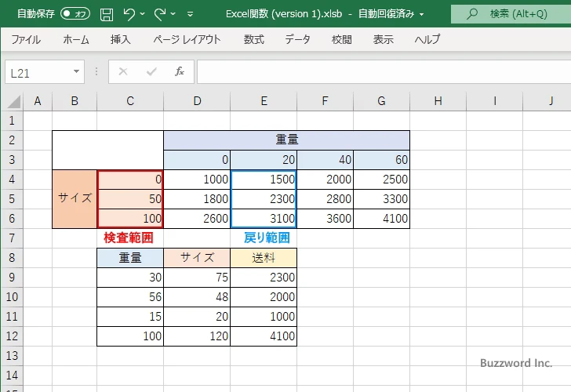
Task: Click the 重量 merged header cell in row 2
Action: pyautogui.click(x=286, y=140)
